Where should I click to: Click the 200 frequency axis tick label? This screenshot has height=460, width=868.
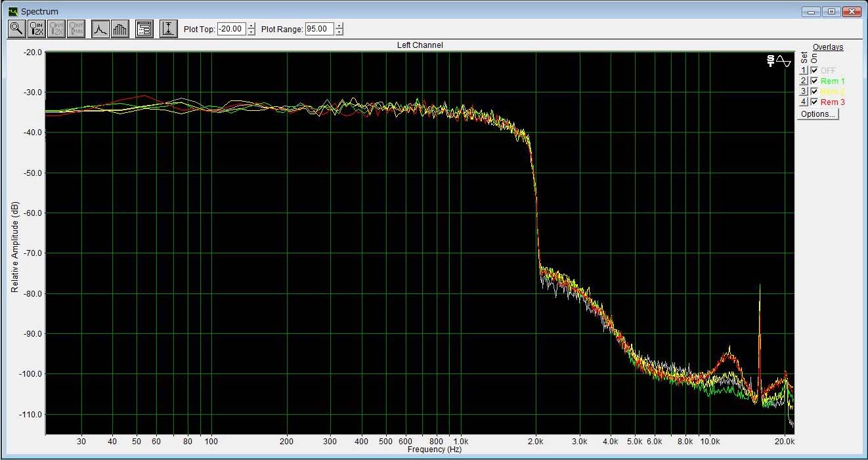(286, 442)
